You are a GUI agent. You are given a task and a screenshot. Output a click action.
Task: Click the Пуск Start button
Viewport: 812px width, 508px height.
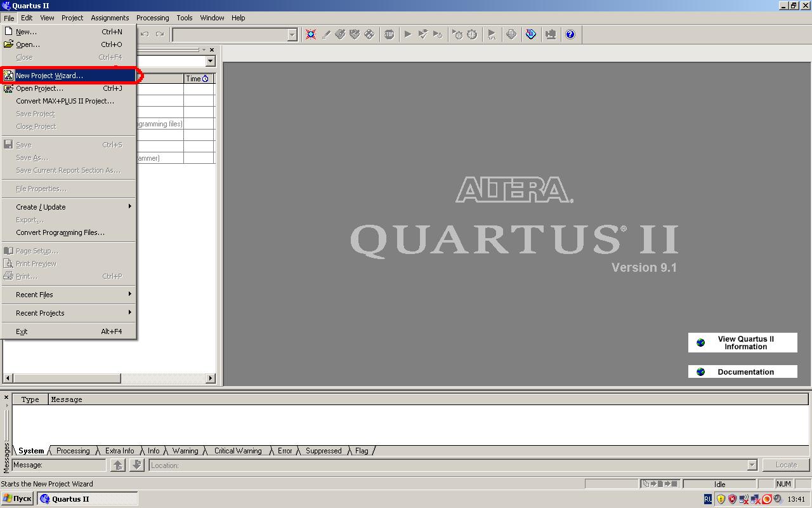18,499
